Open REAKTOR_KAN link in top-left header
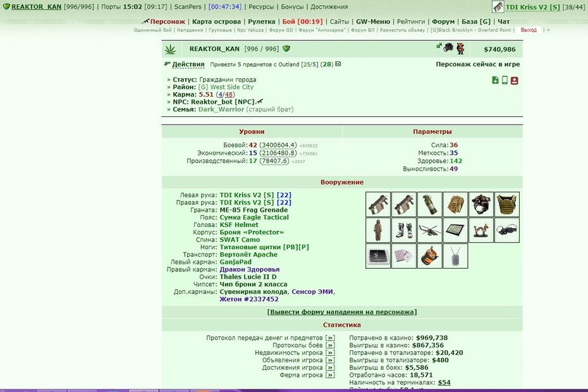 coord(37,6)
